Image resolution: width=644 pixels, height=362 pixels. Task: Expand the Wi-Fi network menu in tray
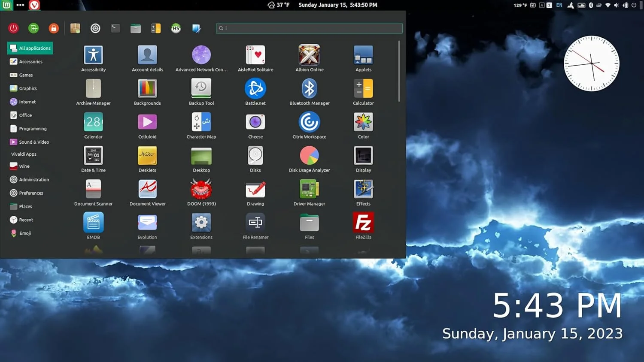(608, 5)
